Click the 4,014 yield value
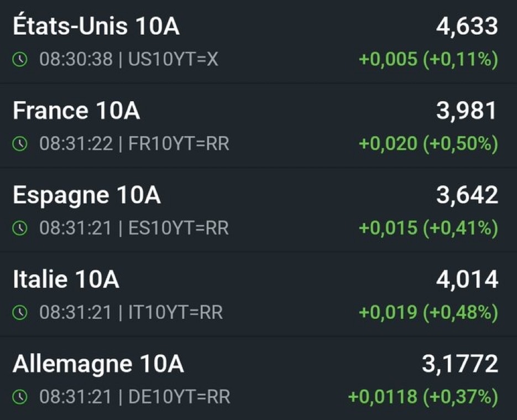Screen dimensions: 517x420 coord(467,279)
